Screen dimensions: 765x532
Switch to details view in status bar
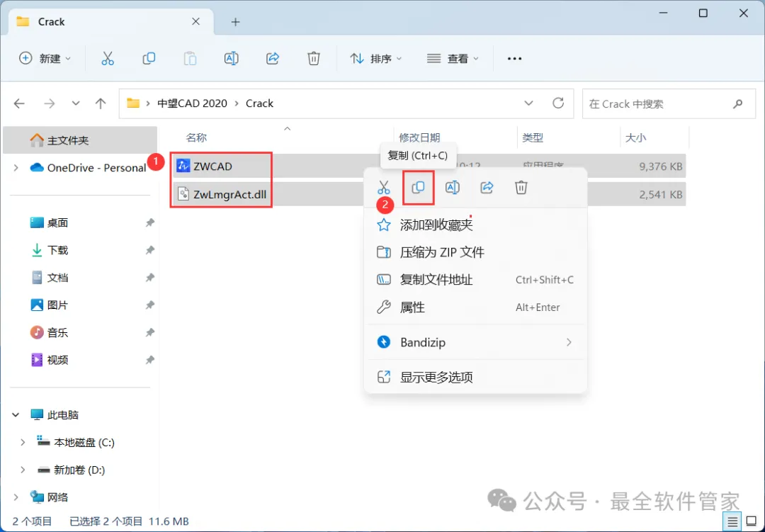[732, 522]
